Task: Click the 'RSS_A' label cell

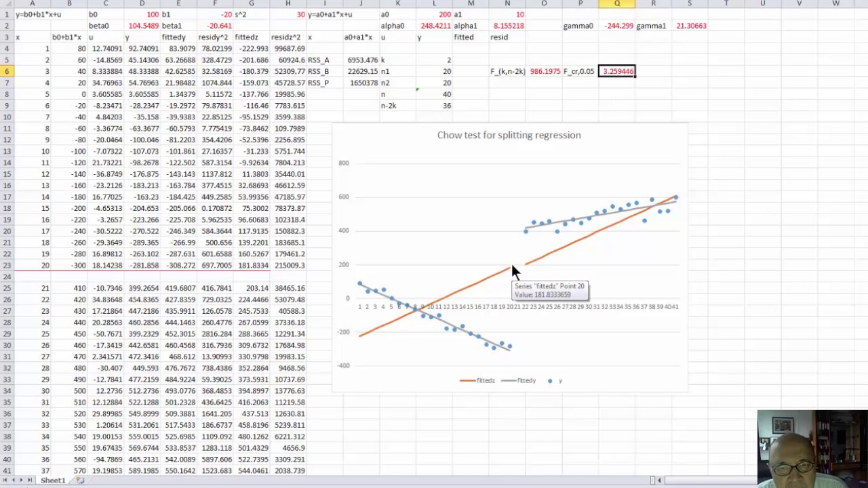Action: click(325, 60)
